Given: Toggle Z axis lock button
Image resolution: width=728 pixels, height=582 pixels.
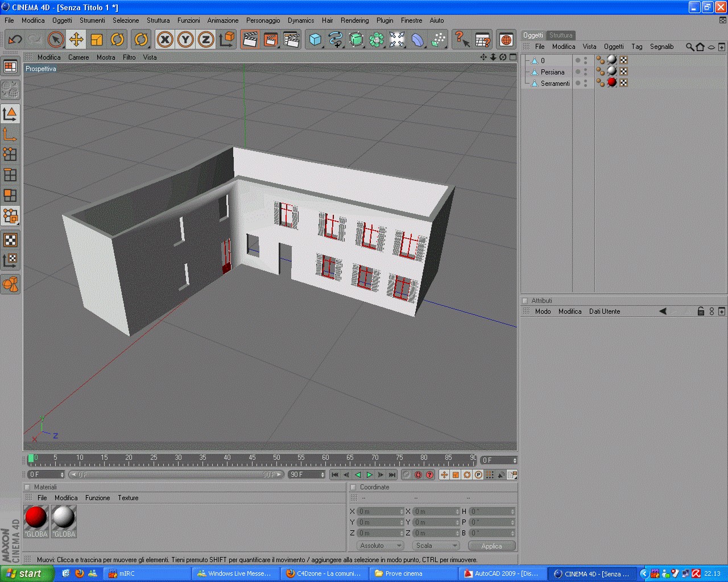Looking at the screenshot, I should coord(206,39).
